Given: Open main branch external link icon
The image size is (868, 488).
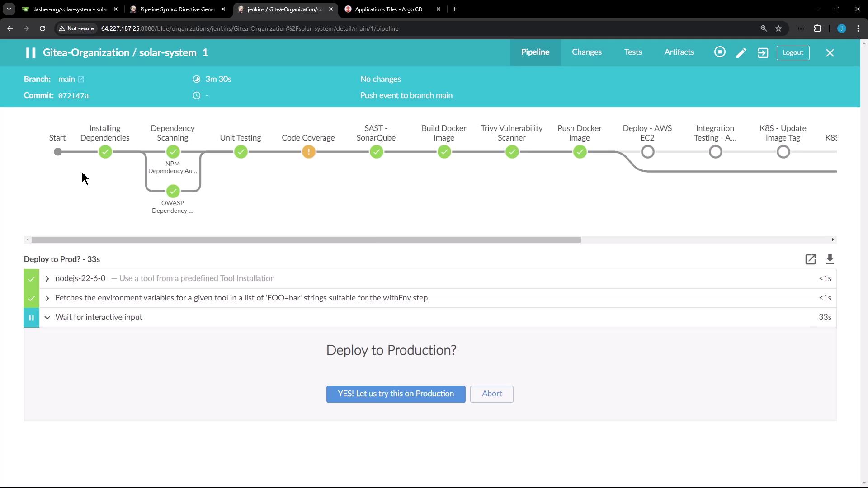Looking at the screenshot, I should click(x=81, y=80).
